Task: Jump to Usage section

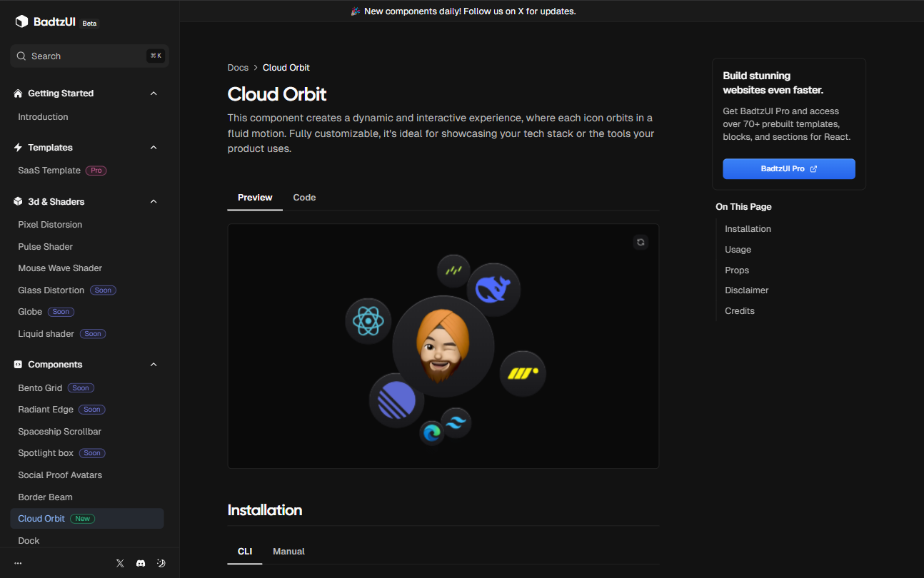Action: click(738, 250)
